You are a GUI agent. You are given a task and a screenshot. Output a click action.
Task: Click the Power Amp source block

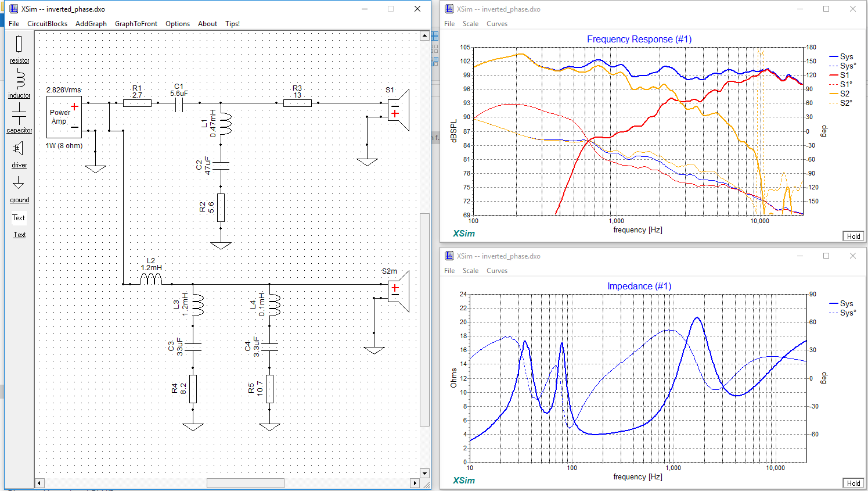(64, 117)
